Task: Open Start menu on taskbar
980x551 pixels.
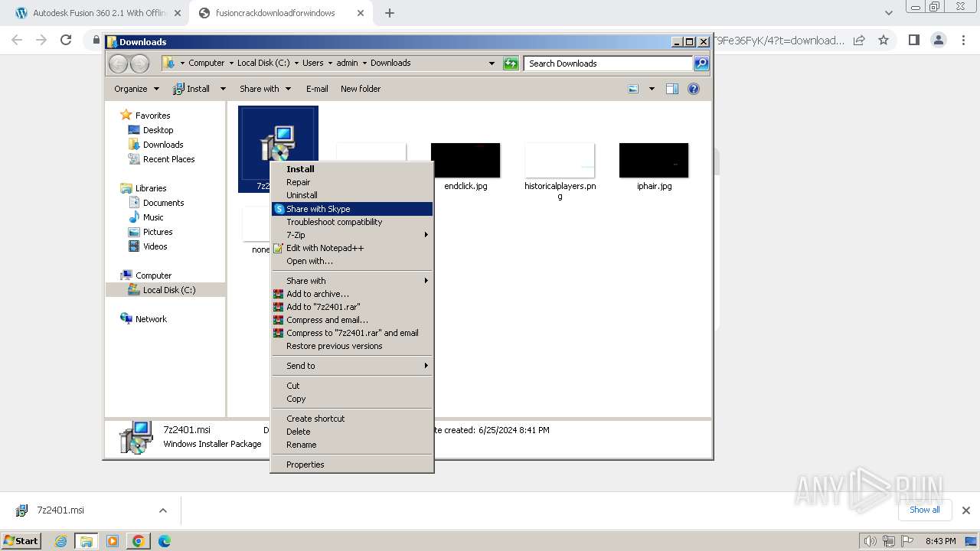Action: (21, 540)
